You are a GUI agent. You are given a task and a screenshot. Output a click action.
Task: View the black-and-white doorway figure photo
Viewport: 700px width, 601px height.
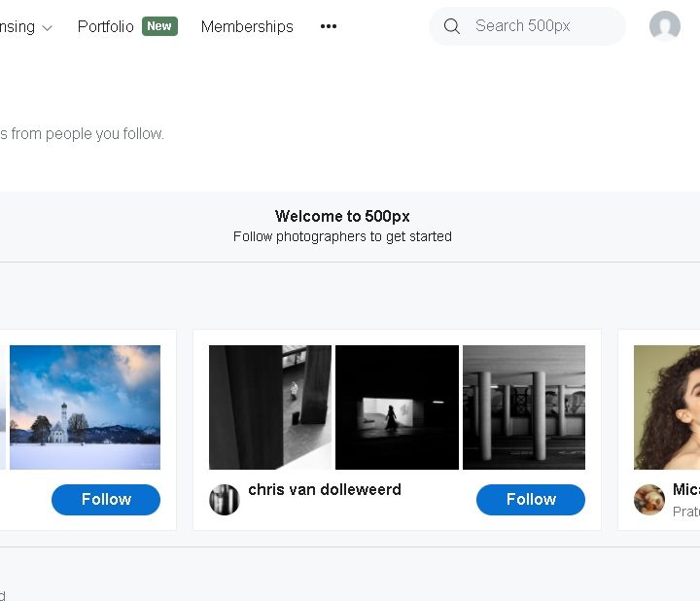point(270,407)
